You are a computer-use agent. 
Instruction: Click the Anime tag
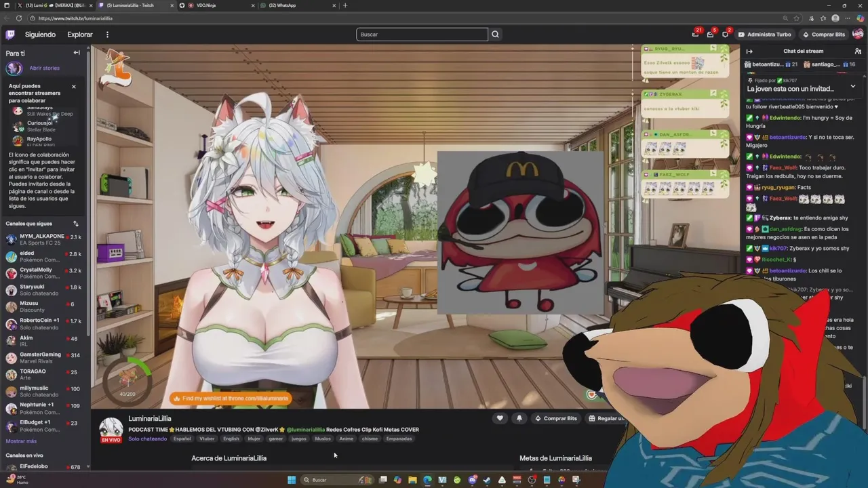[346, 439]
